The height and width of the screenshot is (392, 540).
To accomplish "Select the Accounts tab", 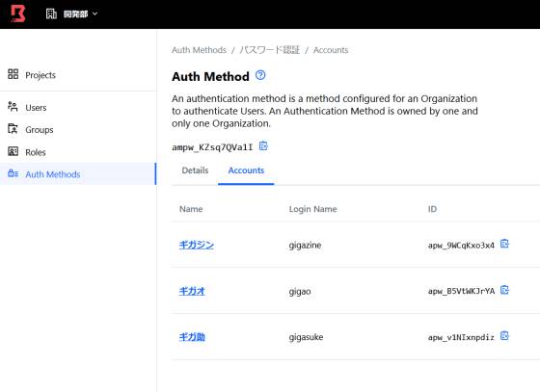I will (x=246, y=170).
